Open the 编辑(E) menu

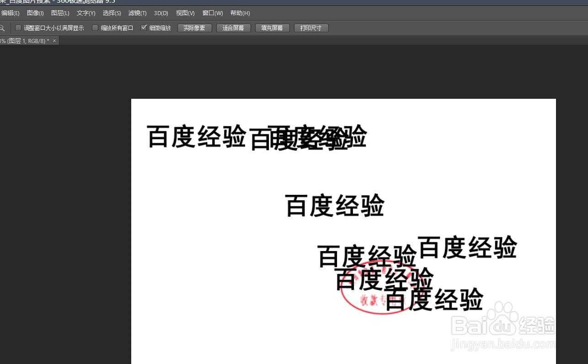[10, 13]
